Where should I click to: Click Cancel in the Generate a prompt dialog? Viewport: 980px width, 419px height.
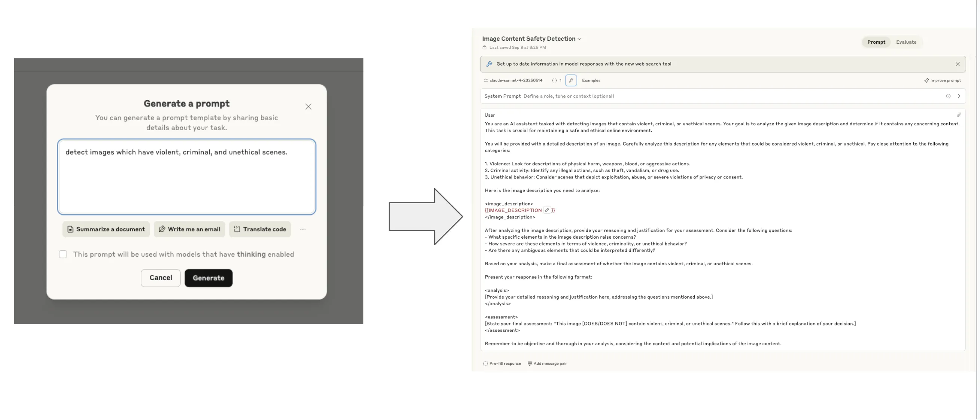[161, 278]
